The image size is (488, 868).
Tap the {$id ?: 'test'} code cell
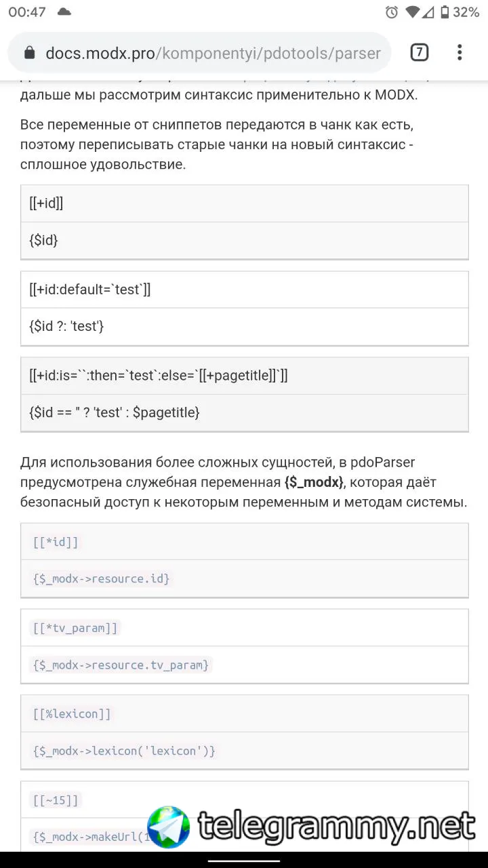click(x=66, y=326)
